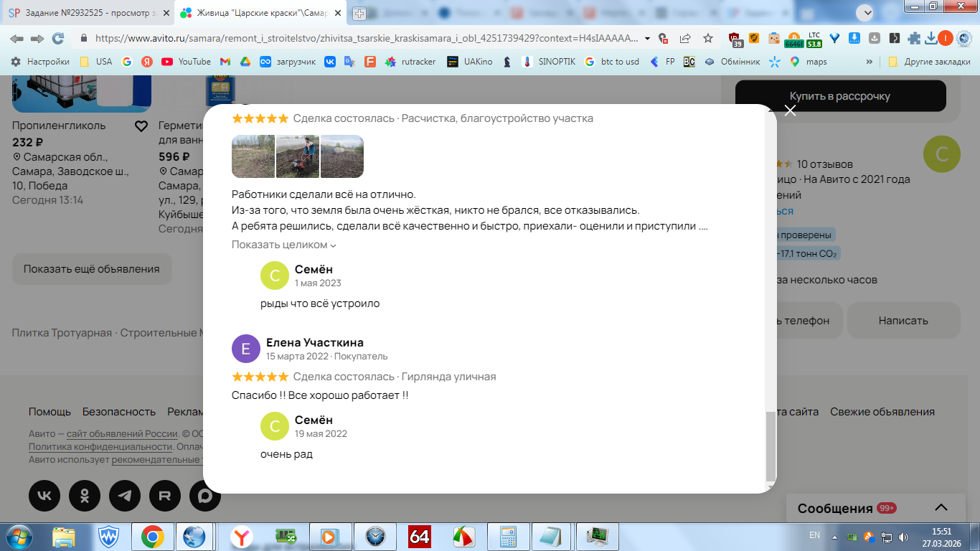
Task: Open the SINOPTIK bookmark
Action: (548, 62)
